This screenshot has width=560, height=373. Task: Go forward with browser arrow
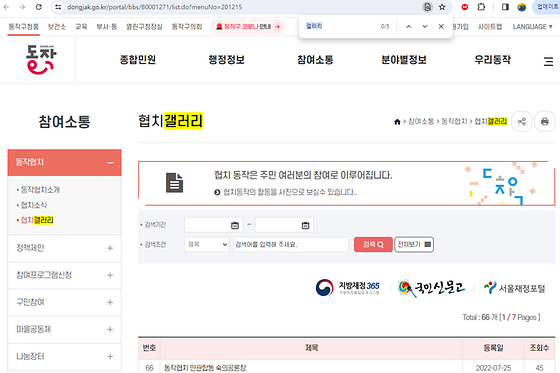point(22,7)
